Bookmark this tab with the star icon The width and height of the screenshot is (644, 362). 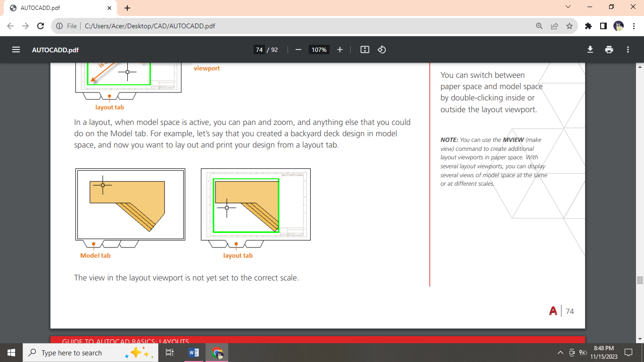570,26
